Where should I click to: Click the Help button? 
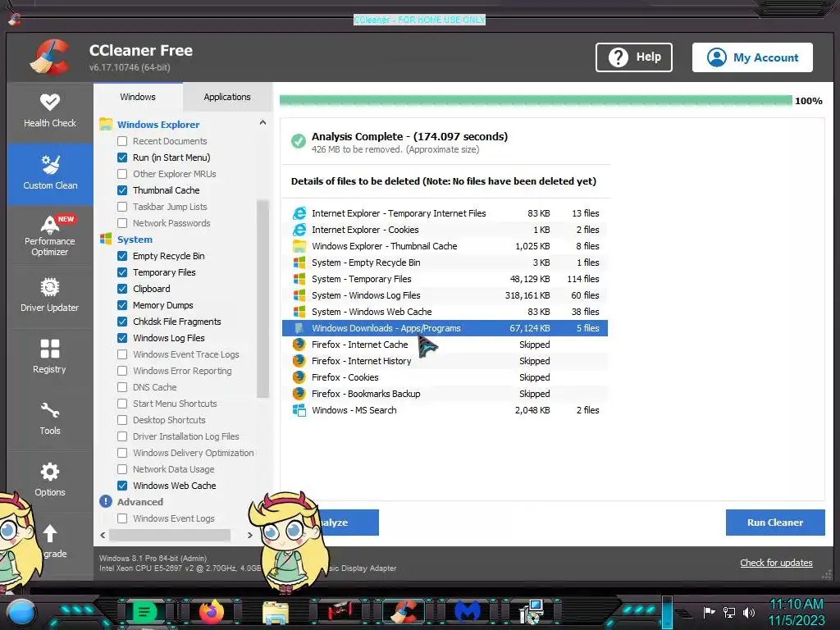click(634, 57)
